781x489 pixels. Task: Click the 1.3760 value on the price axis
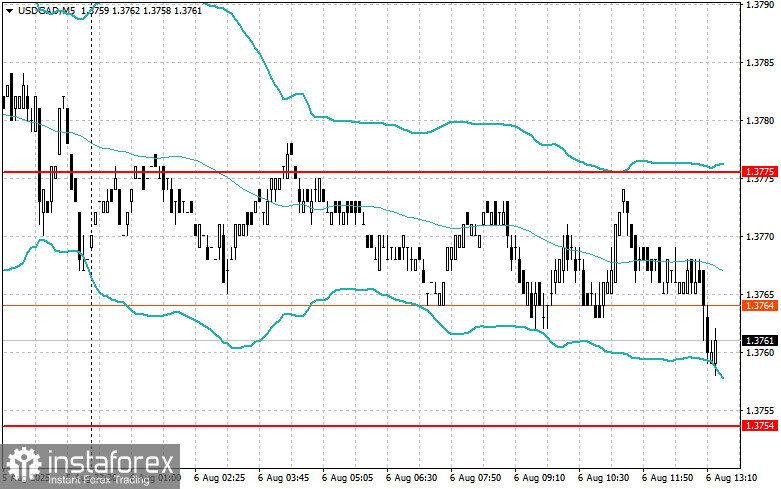[x=760, y=353]
